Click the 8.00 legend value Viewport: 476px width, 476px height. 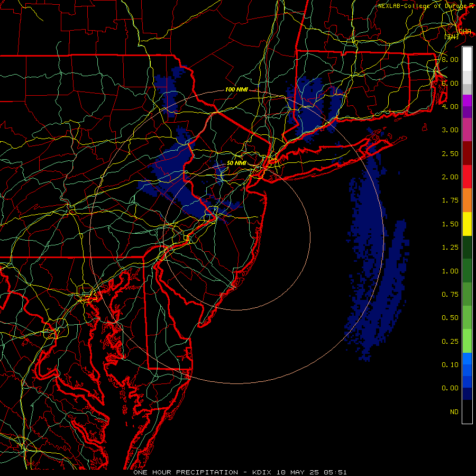coord(450,59)
